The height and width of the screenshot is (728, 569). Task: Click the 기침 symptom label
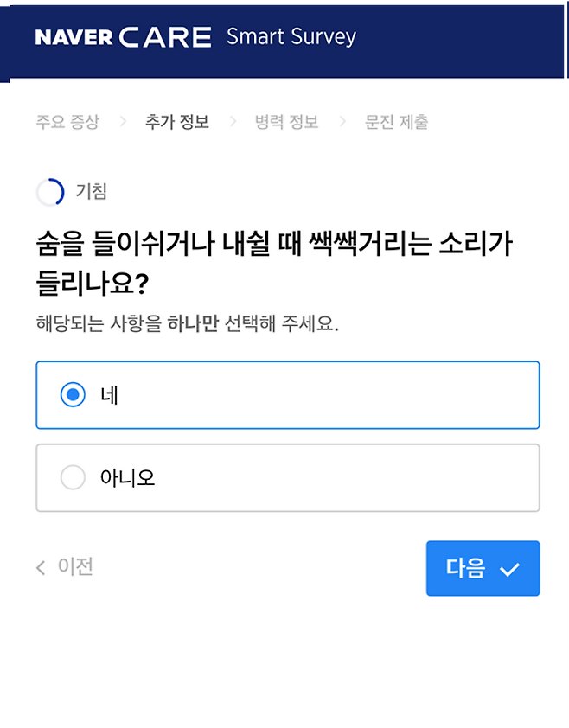[x=93, y=192]
